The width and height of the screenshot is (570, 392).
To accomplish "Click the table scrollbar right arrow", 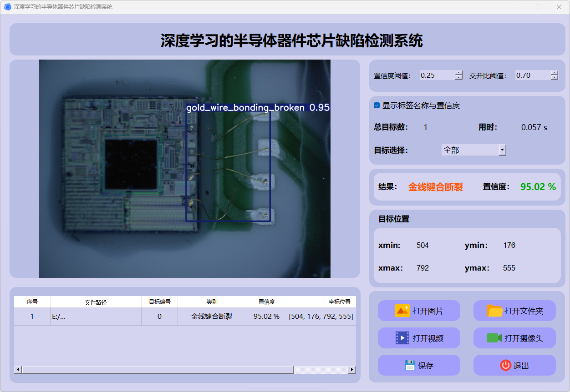I will 352,370.
